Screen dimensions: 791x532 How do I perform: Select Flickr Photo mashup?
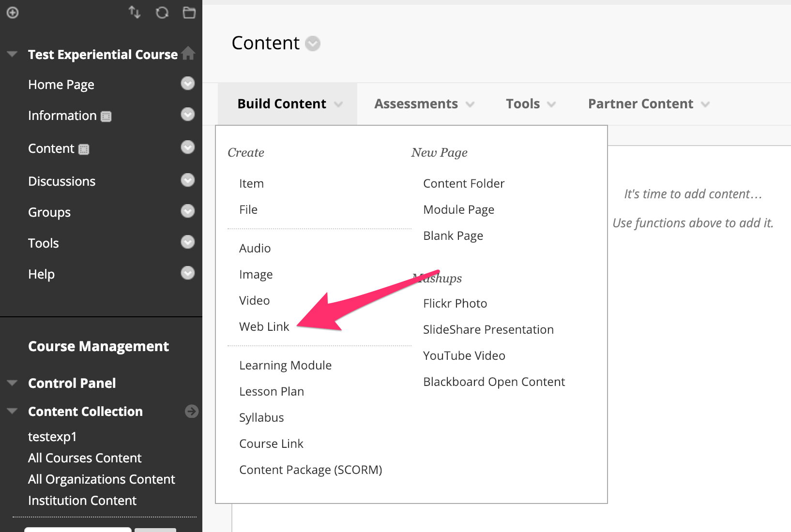pyautogui.click(x=455, y=304)
